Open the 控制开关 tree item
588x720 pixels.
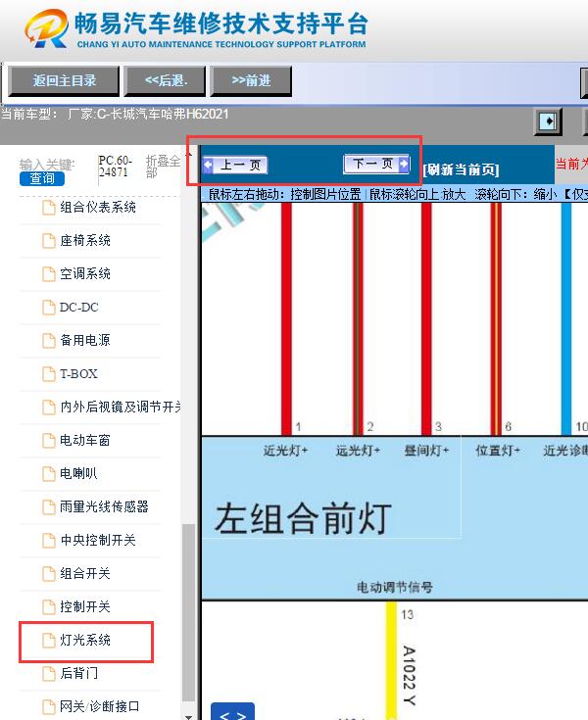click(x=85, y=606)
